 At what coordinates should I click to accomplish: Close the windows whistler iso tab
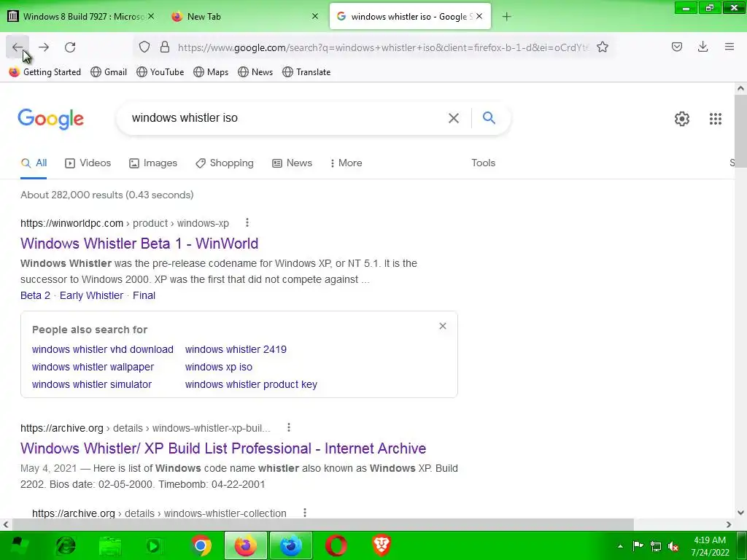click(479, 16)
